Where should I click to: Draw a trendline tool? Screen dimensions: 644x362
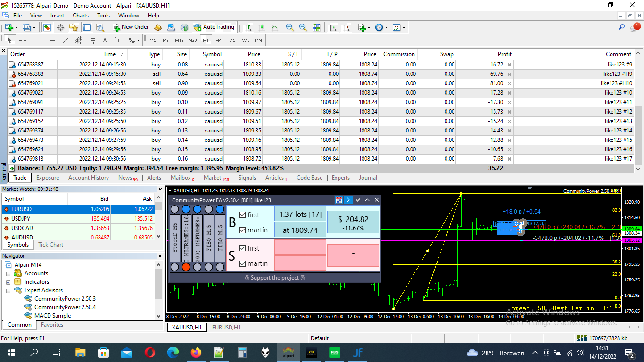tap(65, 41)
